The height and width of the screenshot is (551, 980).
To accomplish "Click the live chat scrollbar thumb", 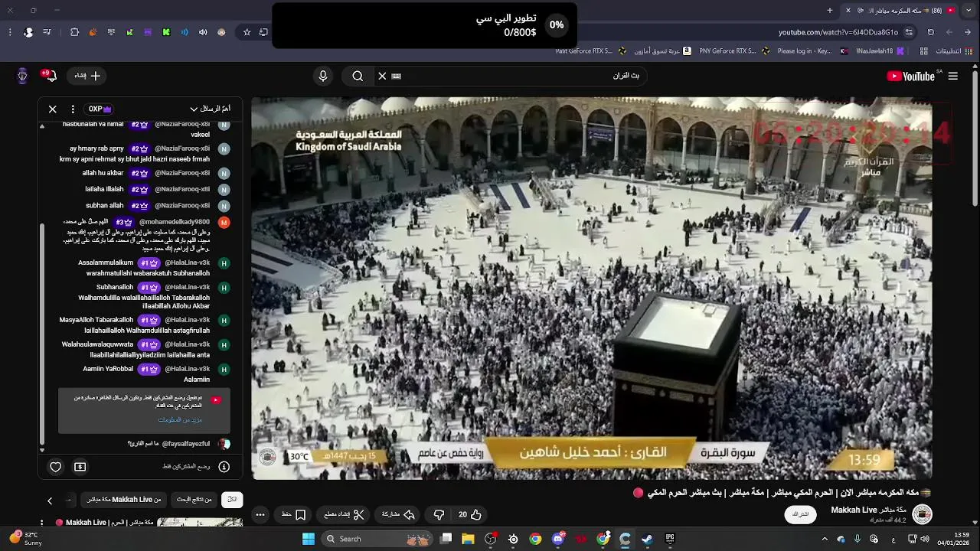I will 42,333.
